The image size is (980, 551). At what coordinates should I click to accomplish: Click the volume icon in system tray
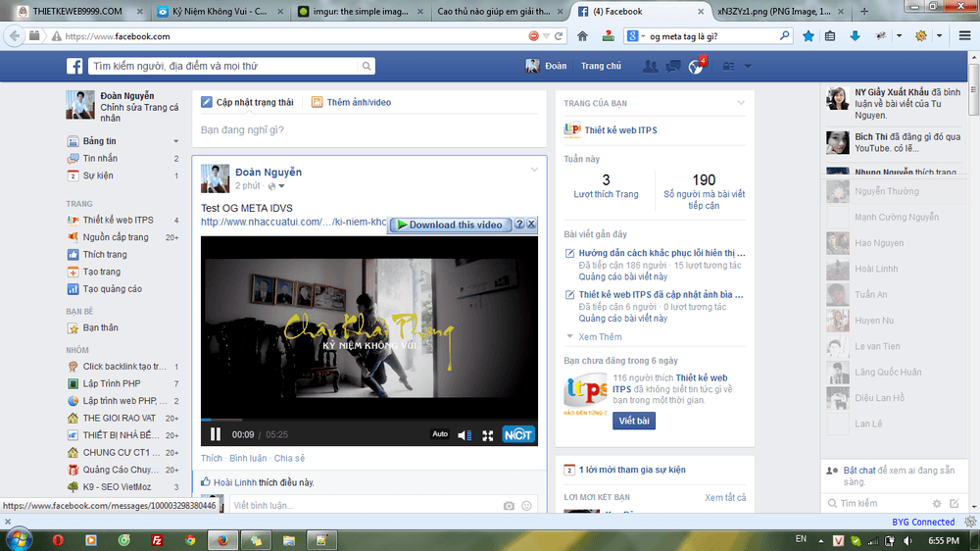[907, 540]
